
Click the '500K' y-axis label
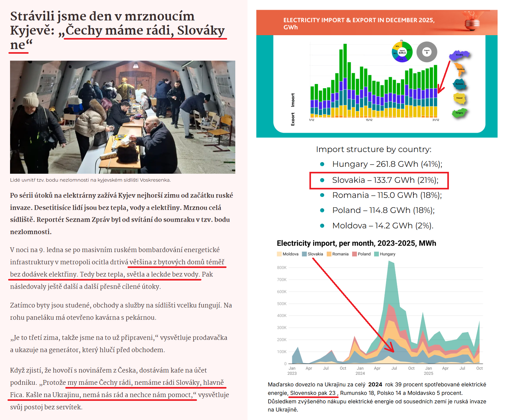tap(281, 304)
